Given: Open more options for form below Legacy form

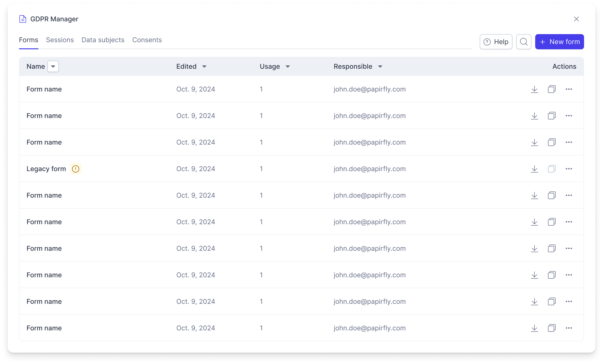Looking at the screenshot, I should (x=569, y=196).
